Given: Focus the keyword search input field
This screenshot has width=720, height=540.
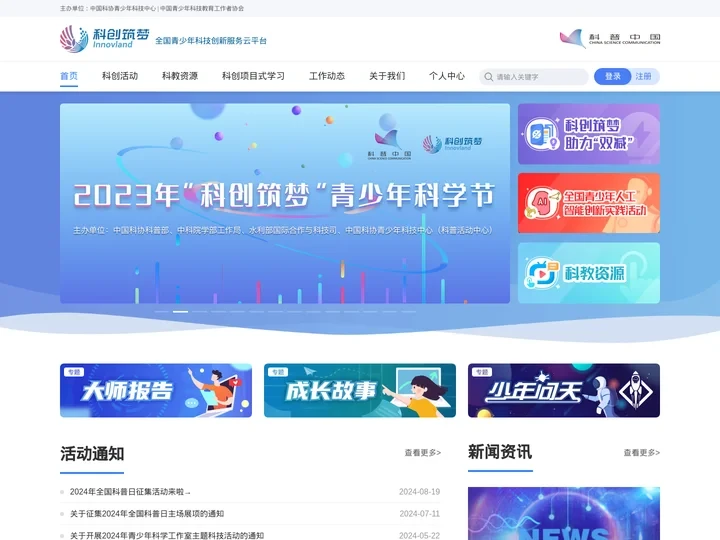Looking at the screenshot, I should [534, 77].
